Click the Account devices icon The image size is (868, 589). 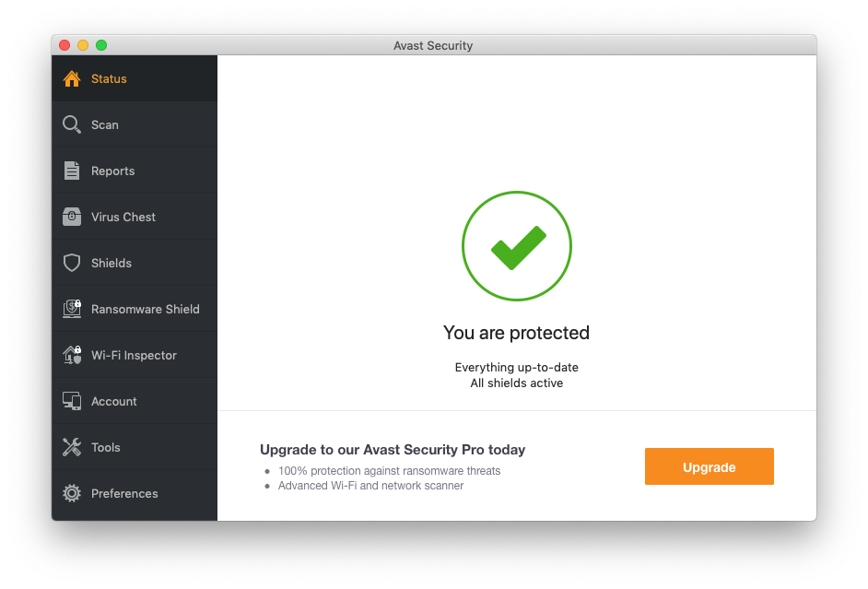72,401
